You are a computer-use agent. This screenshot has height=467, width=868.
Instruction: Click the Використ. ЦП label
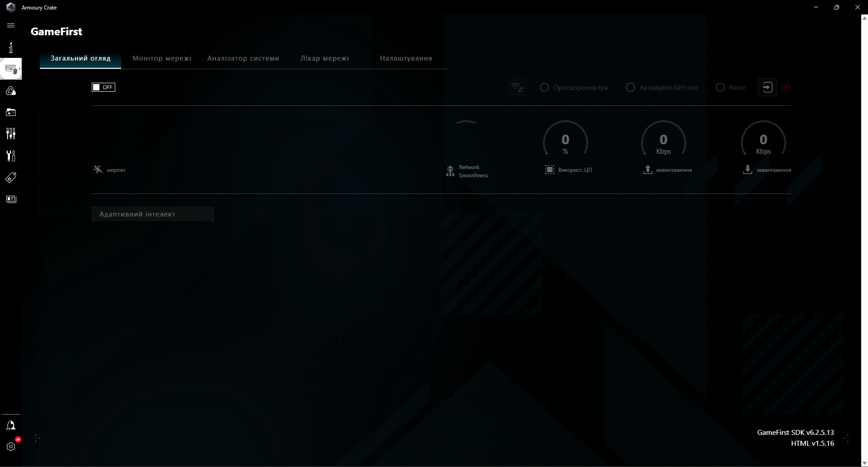coord(575,170)
